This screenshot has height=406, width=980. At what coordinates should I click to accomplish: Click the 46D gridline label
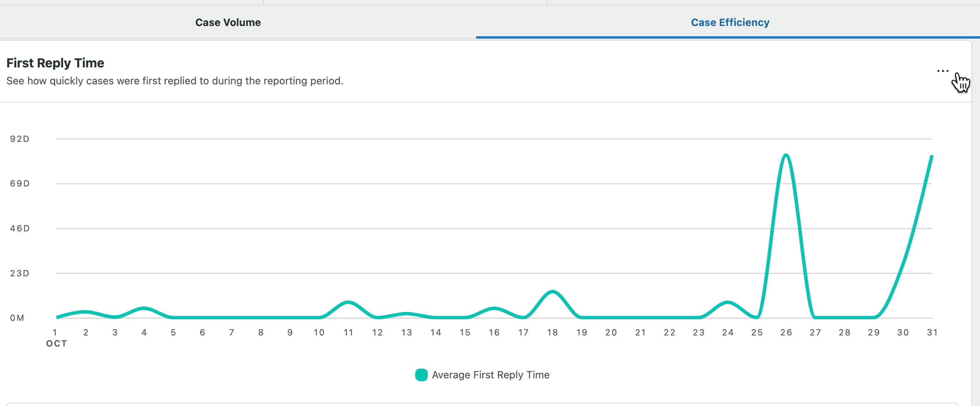(19, 228)
